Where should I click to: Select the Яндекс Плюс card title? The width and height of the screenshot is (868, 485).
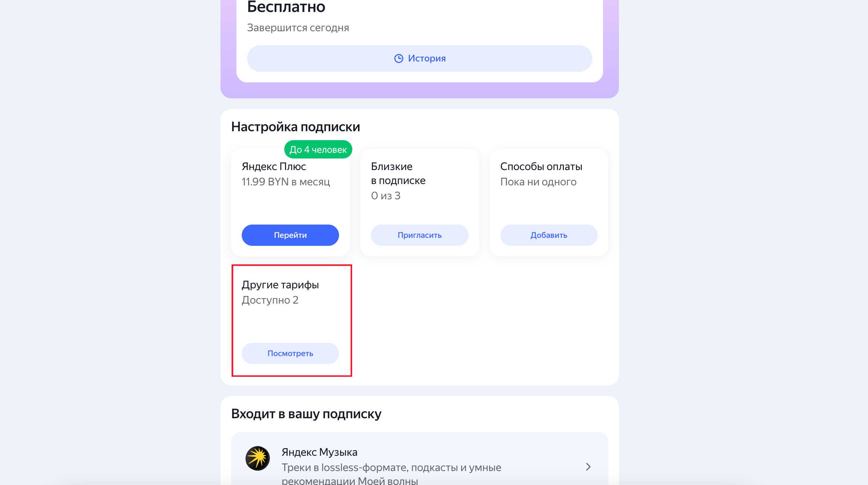click(274, 166)
